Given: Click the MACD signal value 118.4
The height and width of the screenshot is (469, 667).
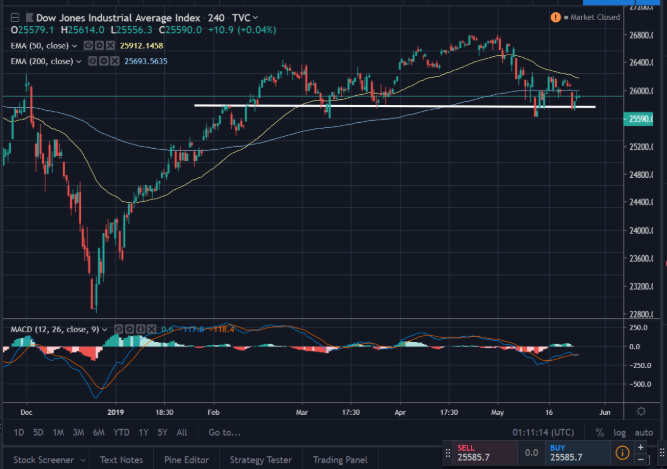Looking at the screenshot, I should point(223,329).
